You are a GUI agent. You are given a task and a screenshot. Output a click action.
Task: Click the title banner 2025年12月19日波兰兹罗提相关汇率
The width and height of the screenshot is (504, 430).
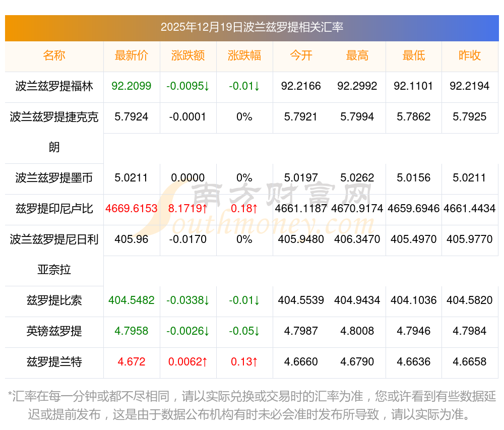pos(251,27)
